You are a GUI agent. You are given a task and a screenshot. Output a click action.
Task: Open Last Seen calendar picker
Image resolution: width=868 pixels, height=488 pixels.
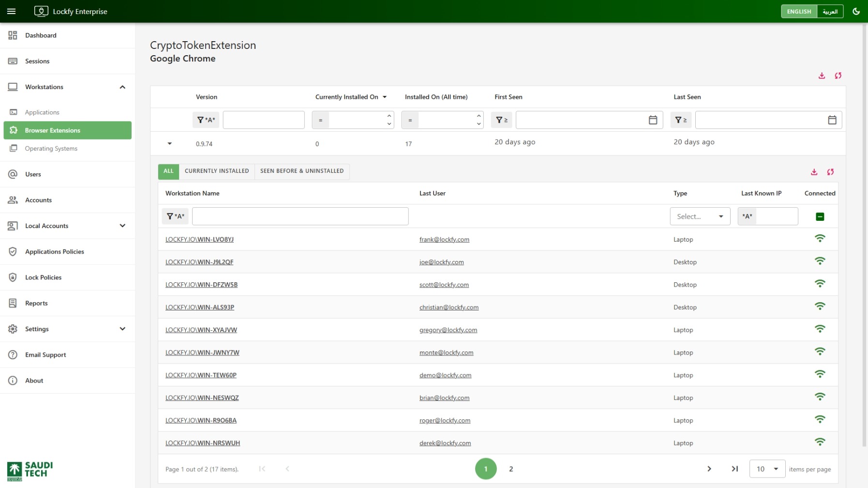pyautogui.click(x=832, y=120)
